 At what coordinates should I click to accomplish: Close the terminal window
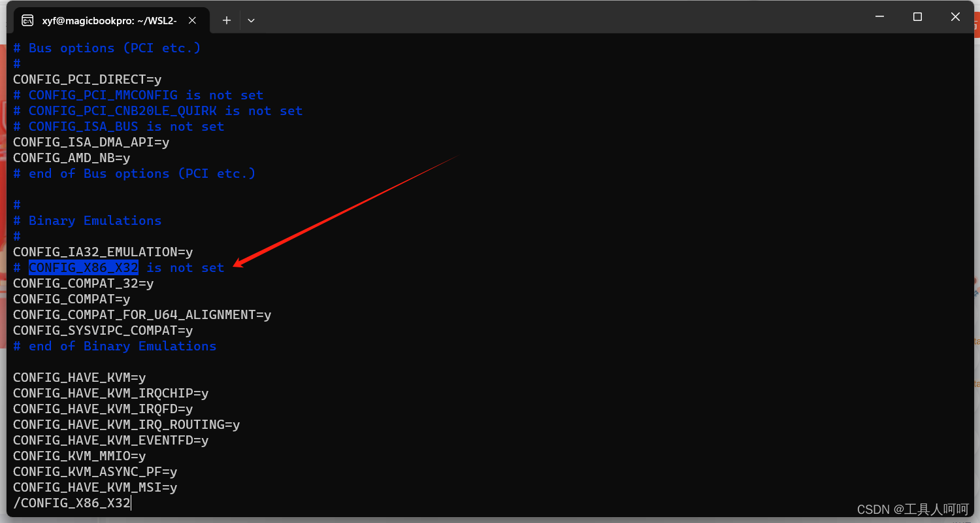[955, 17]
